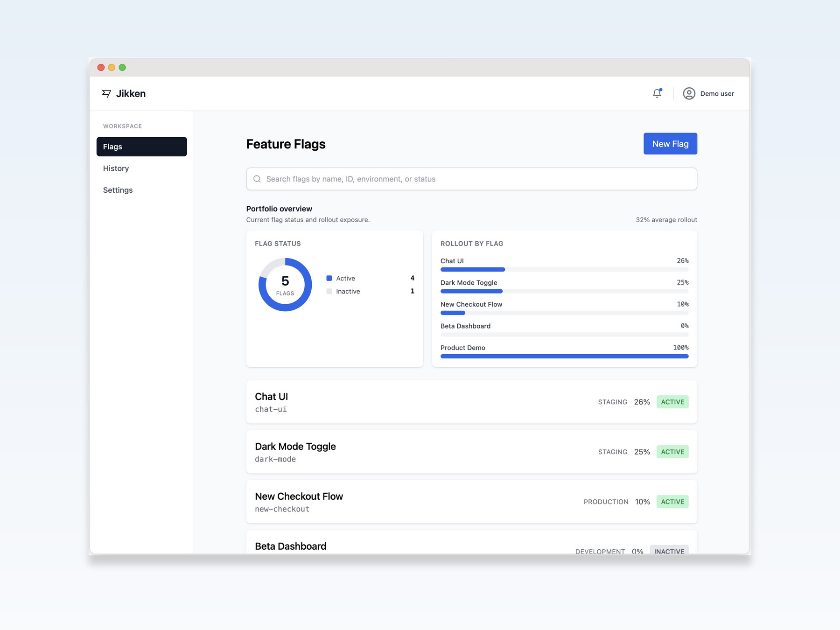The height and width of the screenshot is (630, 840).
Task: Open the Dark Mode Toggle flag card
Action: pyautogui.click(x=471, y=452)
